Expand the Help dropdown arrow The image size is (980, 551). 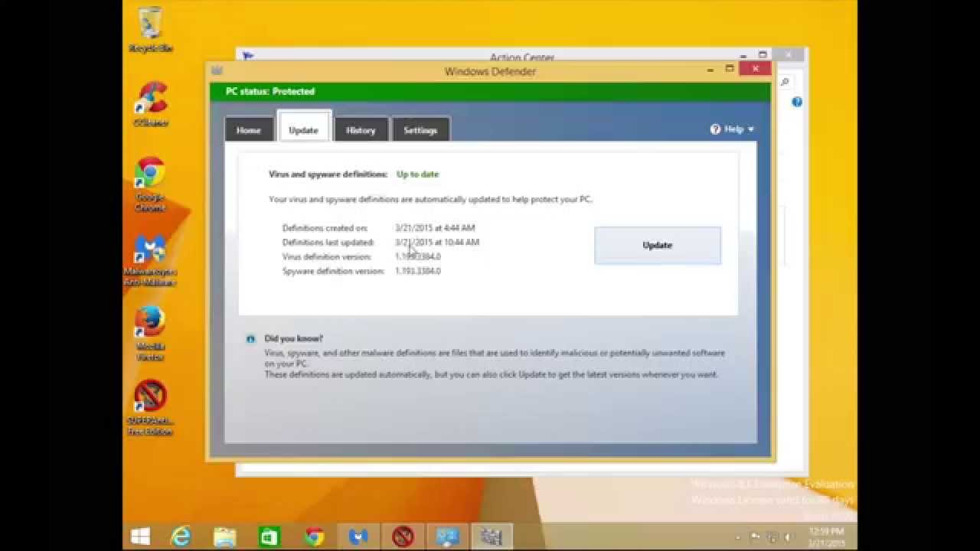point(751,129)
